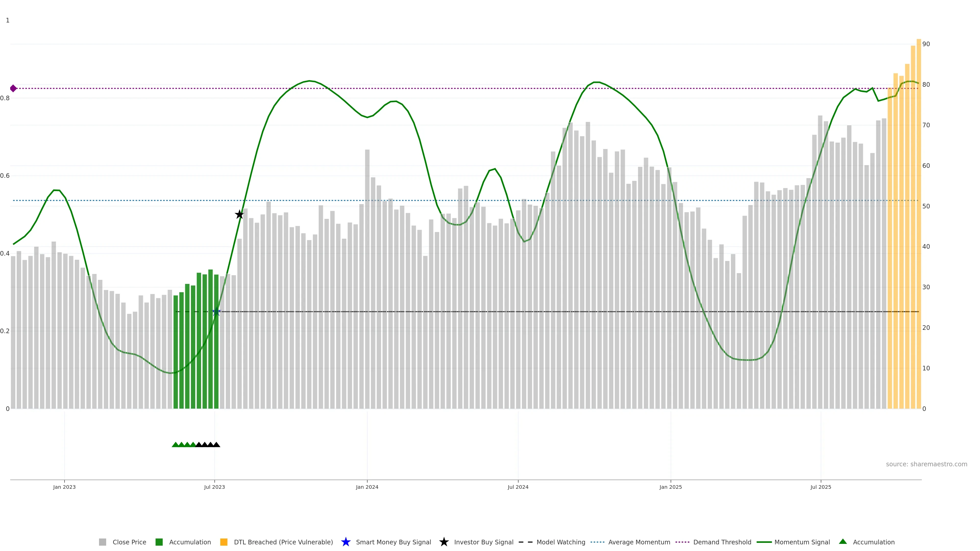Click the source sharemaestro.com text
This screenshot has width=980, height=551.
click(x=926, y=464)
